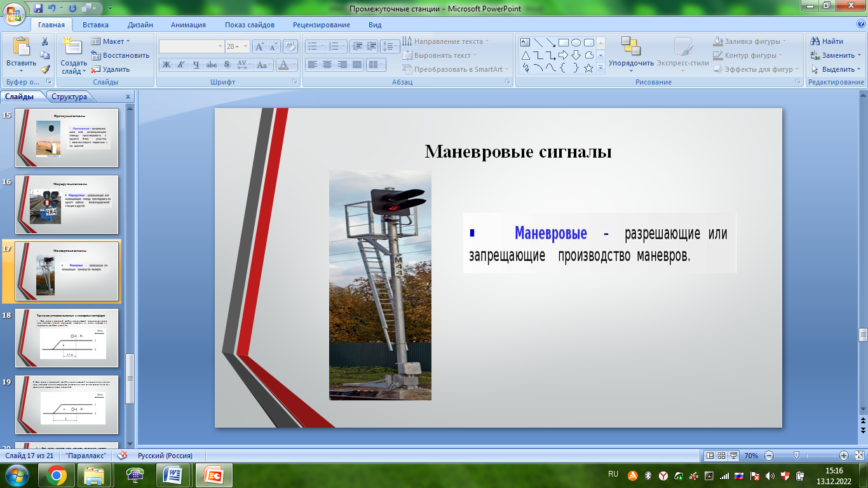Click Создать слайд button
The height and width of the screenshot is (488, 868).
(74, 55)
